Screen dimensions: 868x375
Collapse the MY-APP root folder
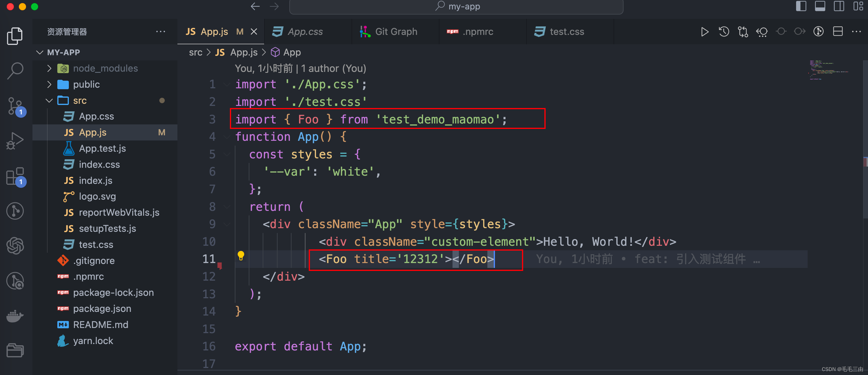(x=40, y=52)
